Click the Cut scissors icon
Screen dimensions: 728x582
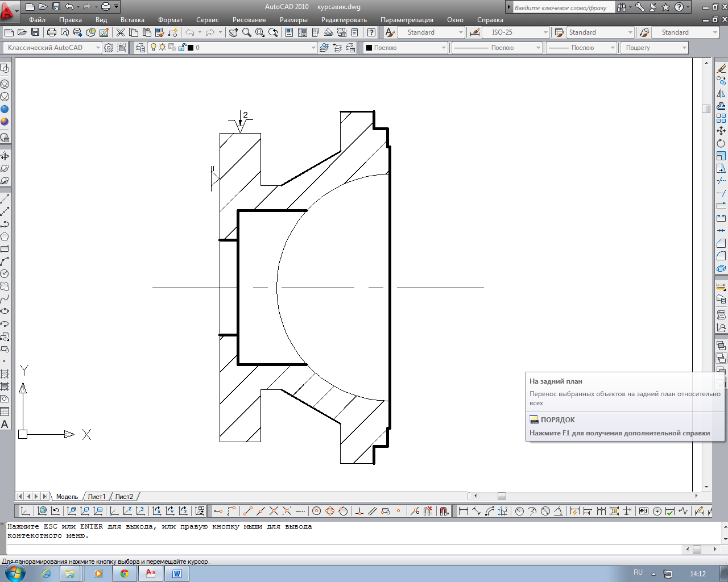[121, 32]
